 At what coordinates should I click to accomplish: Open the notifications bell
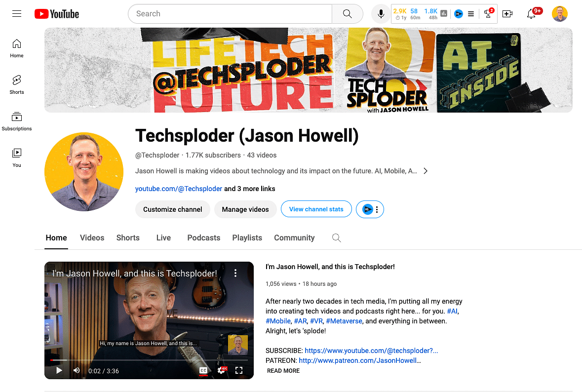pyautogui.click(x=531, y=14)
